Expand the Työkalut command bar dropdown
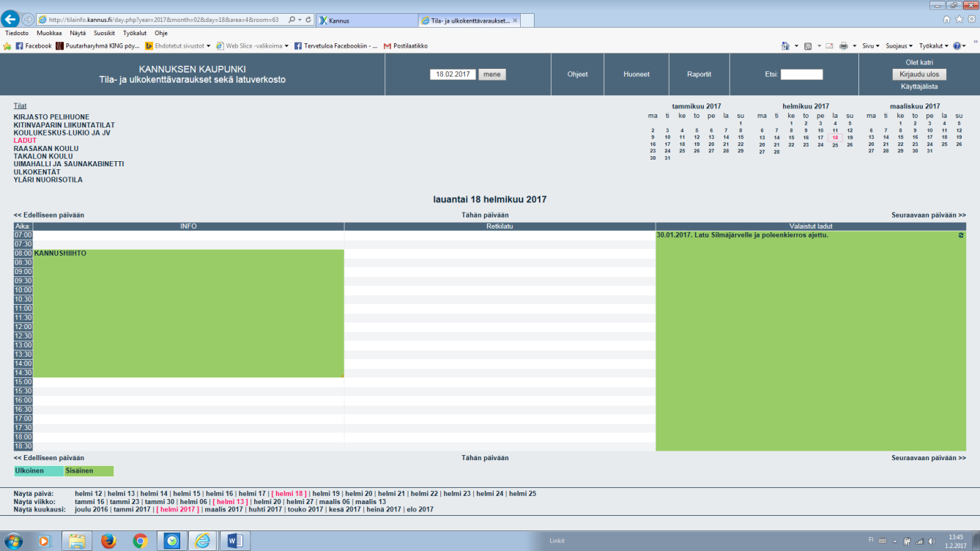 [x=934, y=45]
